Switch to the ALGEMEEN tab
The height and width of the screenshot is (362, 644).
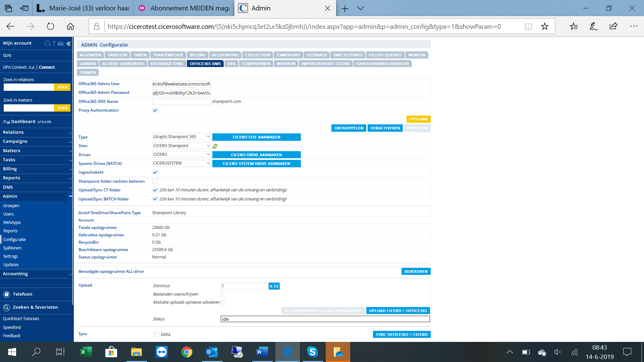click(90, 55)
